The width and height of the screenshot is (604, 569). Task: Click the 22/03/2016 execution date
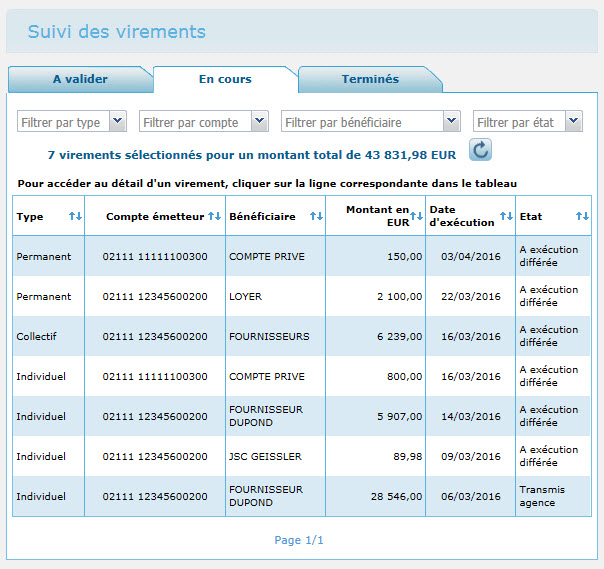(471, 296)
